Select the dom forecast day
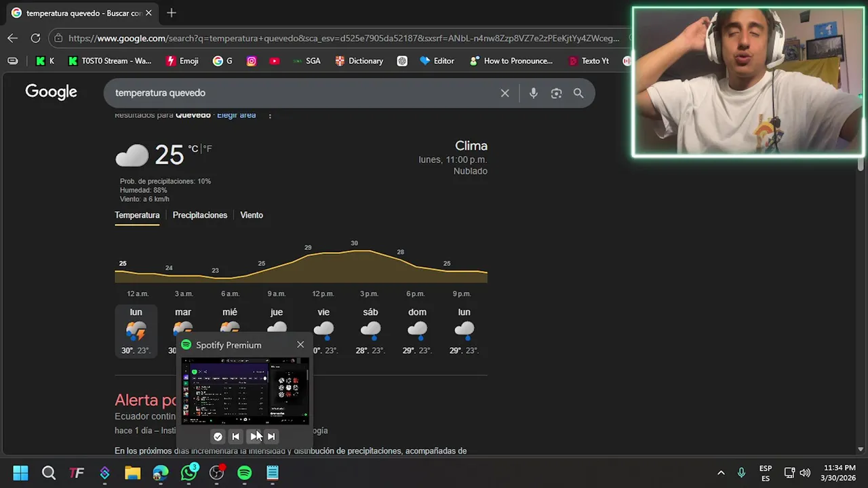Image resolution: width=868 pixels, height=488 pixels. 417,331
